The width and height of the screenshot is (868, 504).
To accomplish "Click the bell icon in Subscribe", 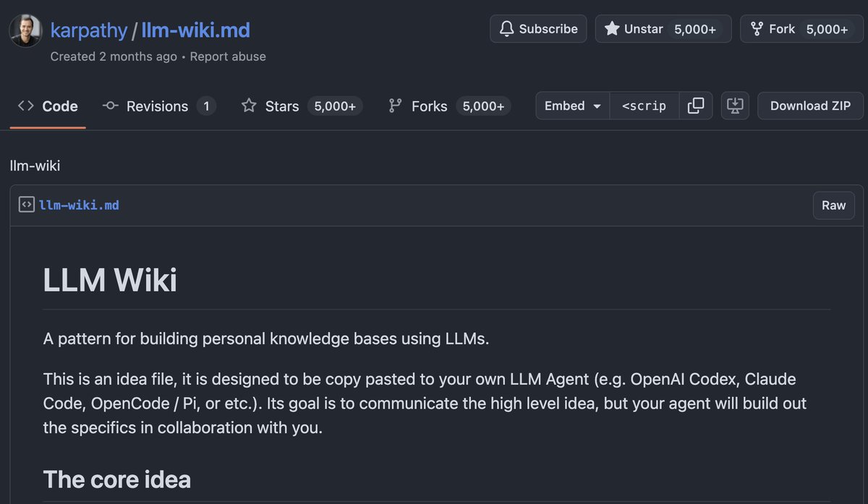I will 506,29.
